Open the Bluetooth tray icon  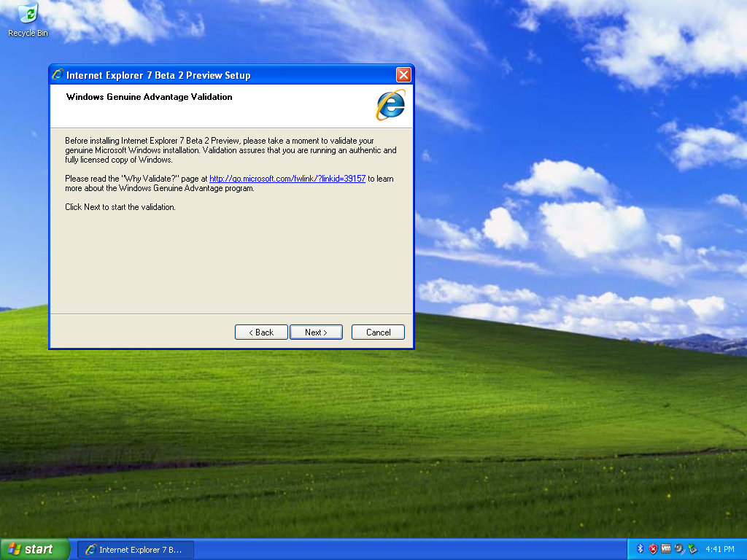640,549
